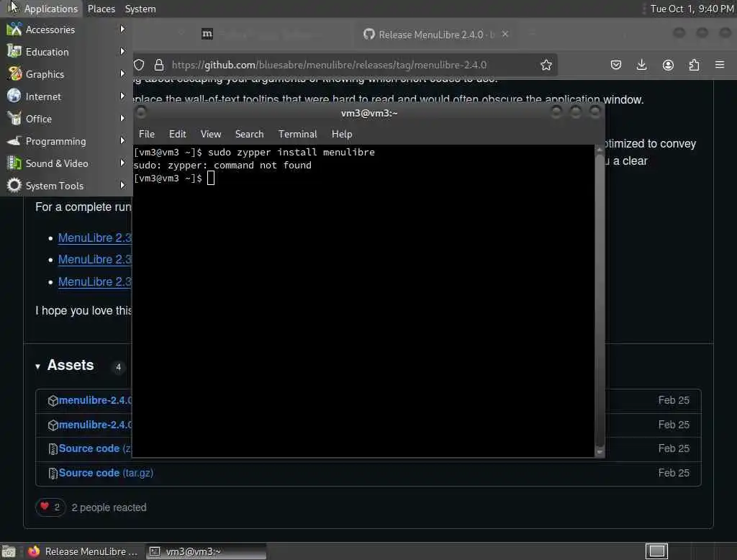This screenshot has width=737, height=560.
Task: Click the terminal window menu button at title-bar left
Action: (140, 112)
